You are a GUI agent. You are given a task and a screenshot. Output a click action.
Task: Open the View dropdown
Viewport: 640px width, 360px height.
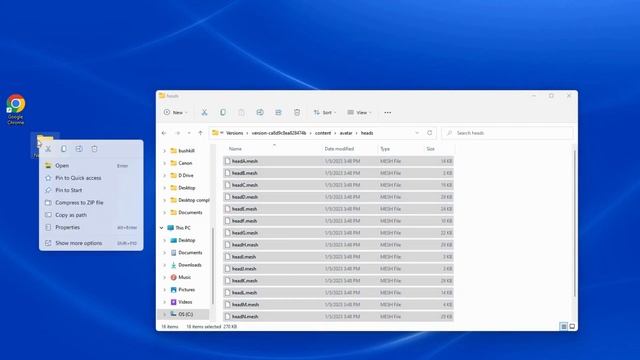pyautogui.click(x=359, y=113)
